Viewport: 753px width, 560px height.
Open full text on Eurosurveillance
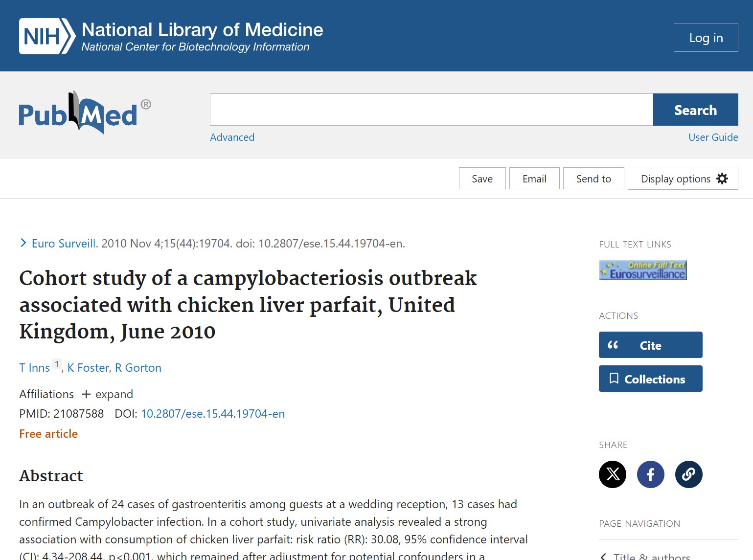click(x=642, y=270)
